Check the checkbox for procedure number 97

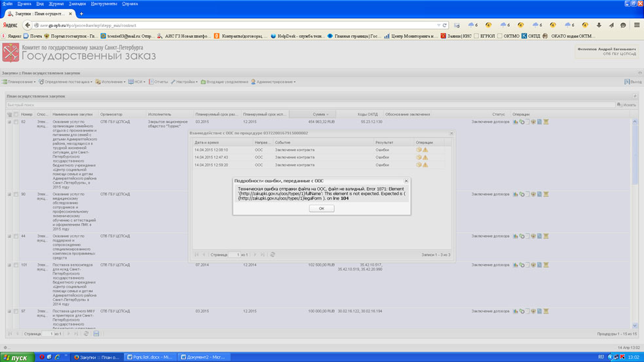16,311
